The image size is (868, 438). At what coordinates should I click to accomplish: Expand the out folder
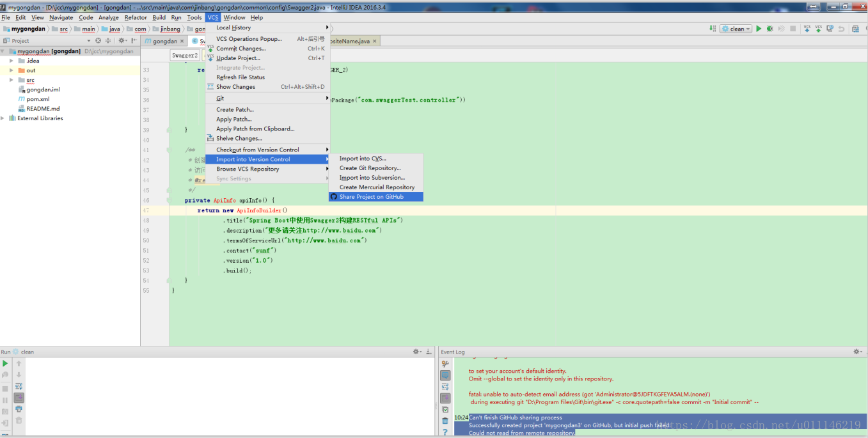coord(12,70)
